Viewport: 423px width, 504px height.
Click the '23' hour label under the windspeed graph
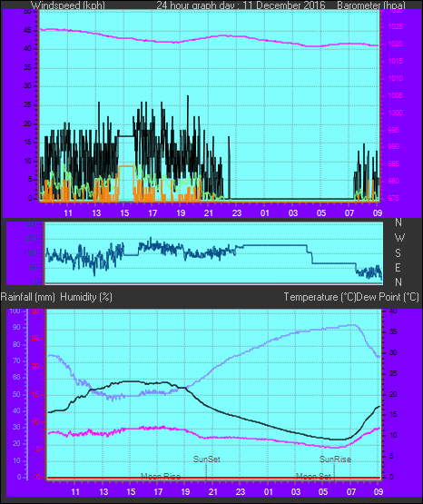click(x=236, y=213)
